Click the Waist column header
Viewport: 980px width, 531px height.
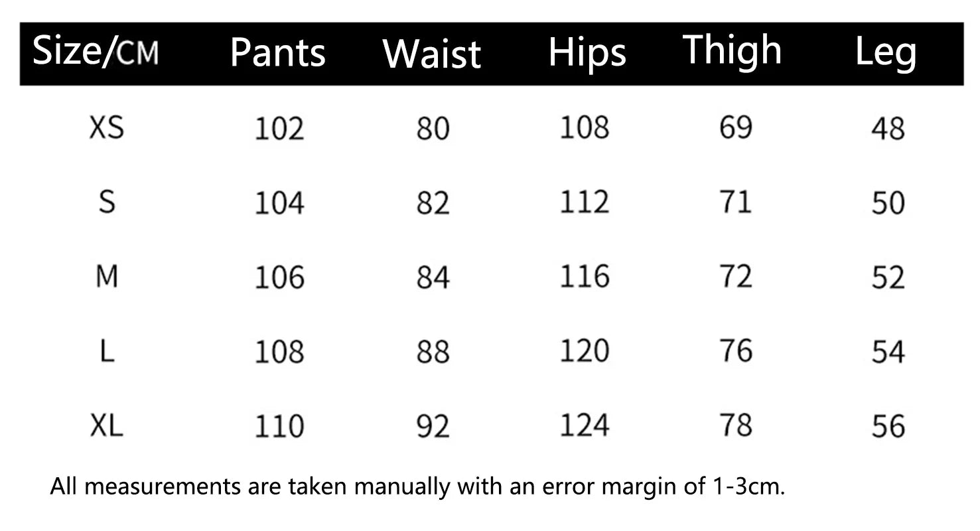coord(431,54)
